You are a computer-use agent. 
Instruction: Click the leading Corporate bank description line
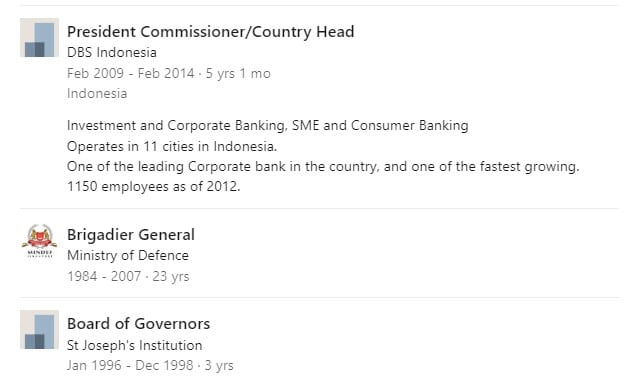(x=323, y=167)
